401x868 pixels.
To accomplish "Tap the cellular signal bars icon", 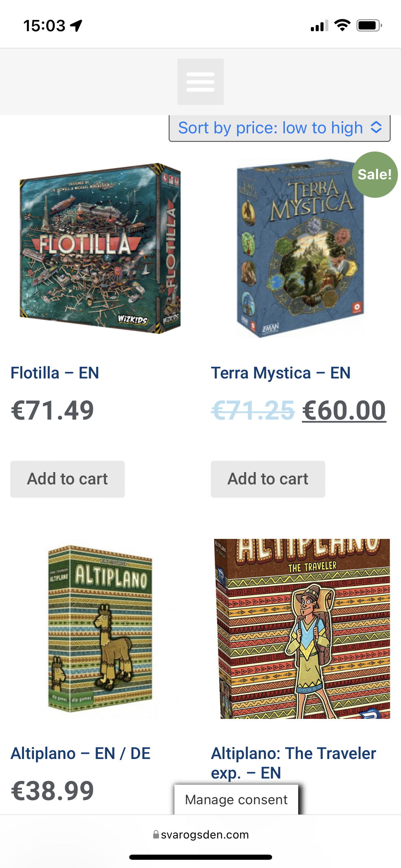I will click(319, 25).
